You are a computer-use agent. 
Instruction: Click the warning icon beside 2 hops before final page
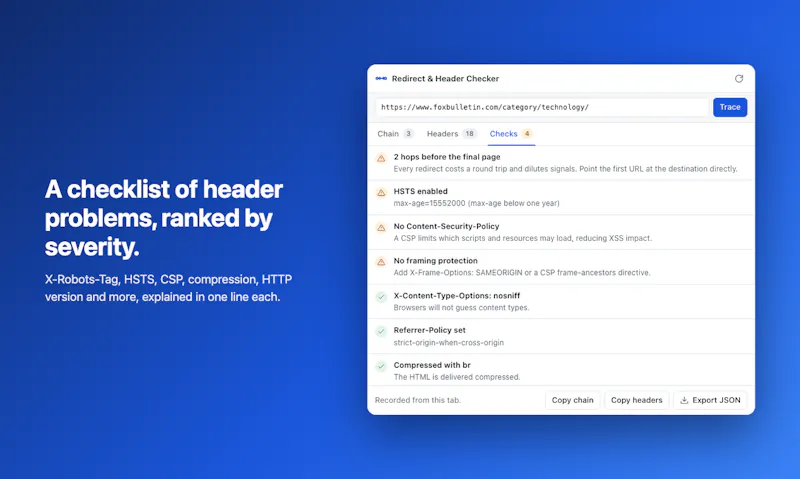(381, 158)
